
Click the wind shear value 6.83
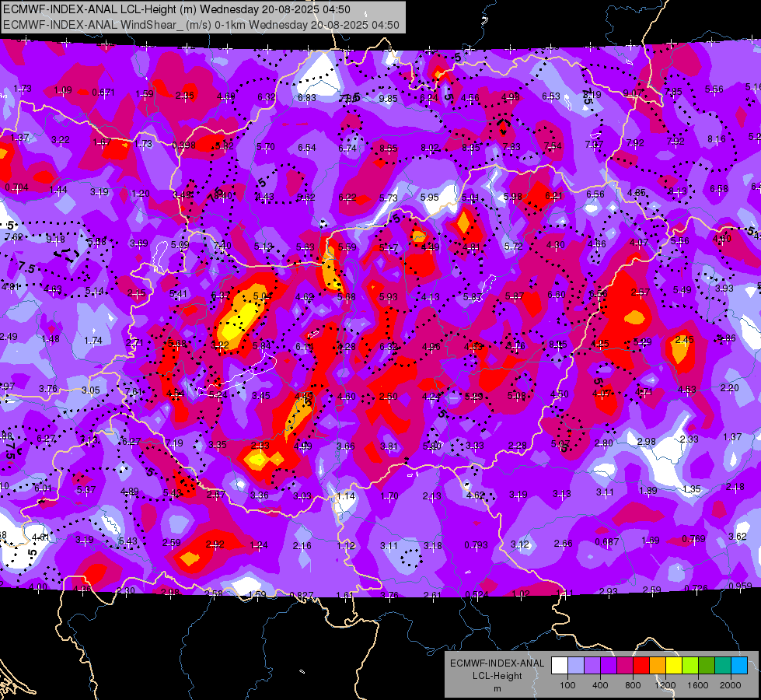[307, 98]
